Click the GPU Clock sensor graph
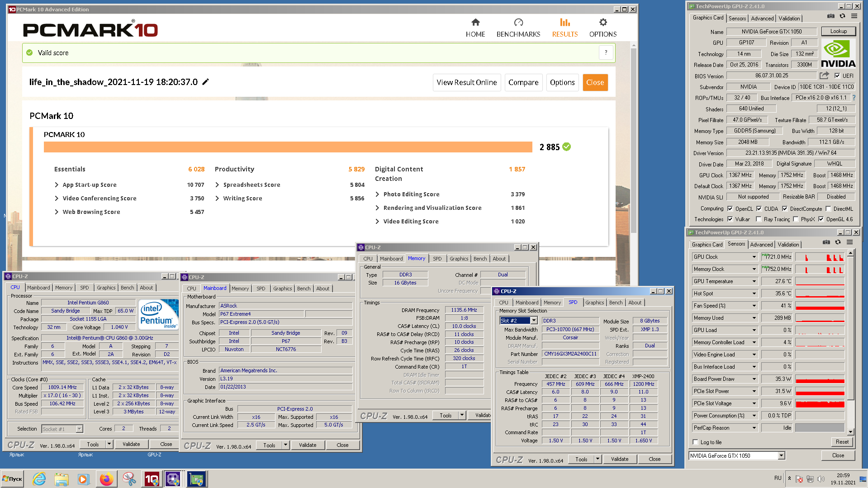The height and width of the screenshot is (488, 868). click(820, 257)
